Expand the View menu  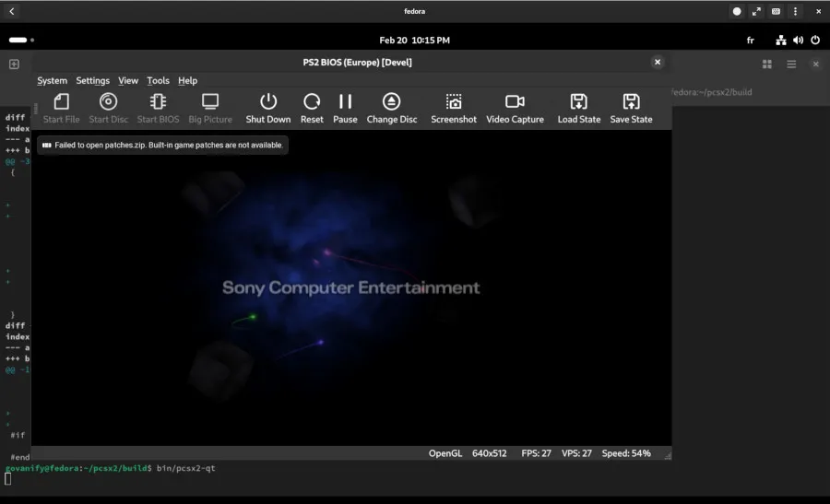click(x=128, y=81)
